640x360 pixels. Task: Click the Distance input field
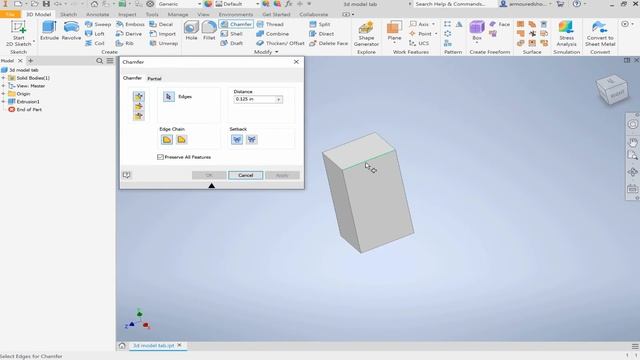coord(255,100)
